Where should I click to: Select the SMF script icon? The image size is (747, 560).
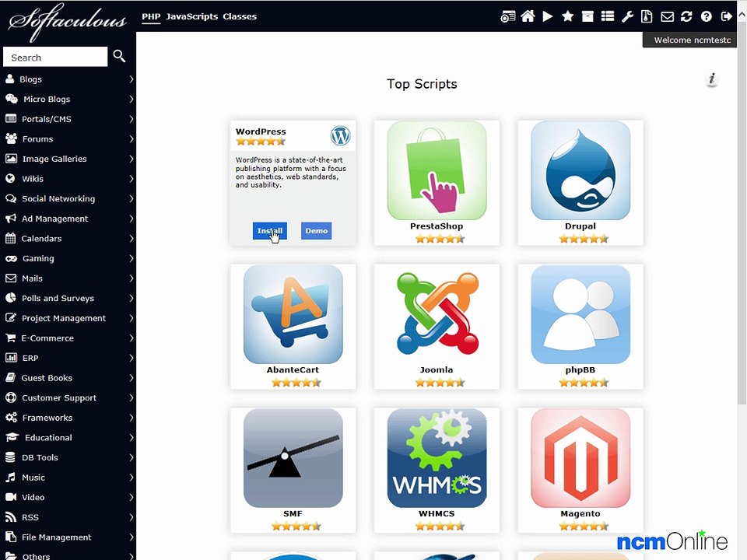tap(293, 458)
